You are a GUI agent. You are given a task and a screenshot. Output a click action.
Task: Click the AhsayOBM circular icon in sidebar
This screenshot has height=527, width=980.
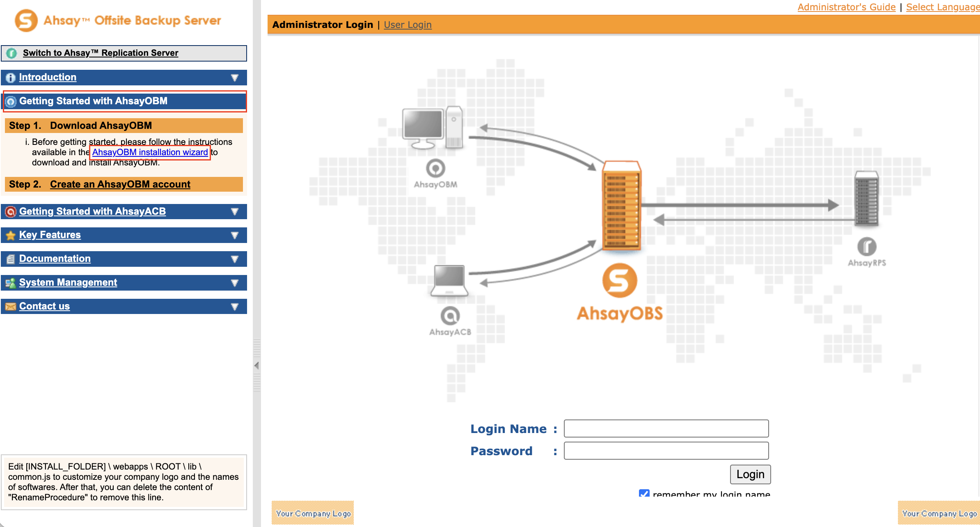point(11,101)
